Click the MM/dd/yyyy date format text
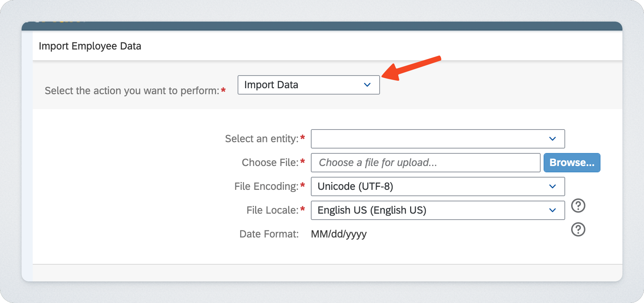 click(338, 234)
